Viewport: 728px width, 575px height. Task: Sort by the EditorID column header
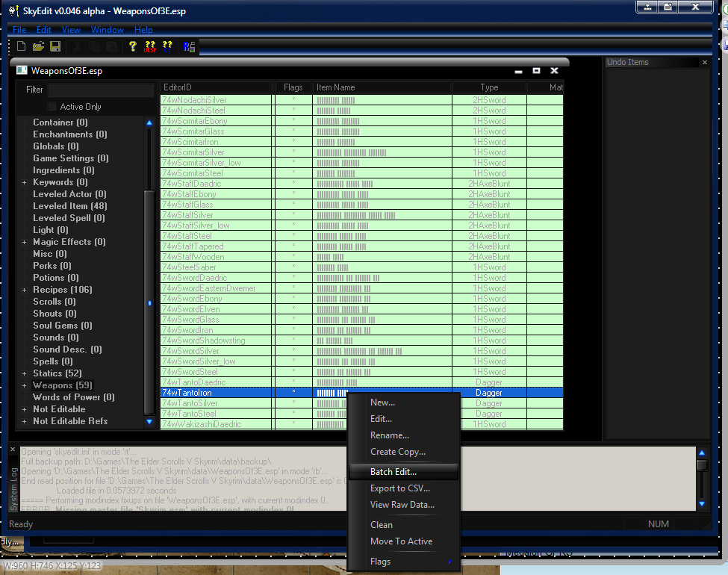click(216, 87)
